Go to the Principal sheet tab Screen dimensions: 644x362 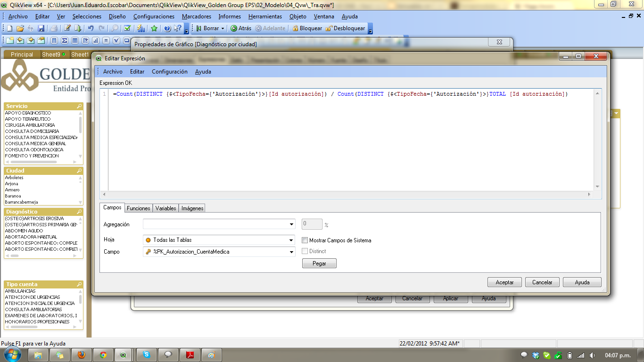[22, 55]
